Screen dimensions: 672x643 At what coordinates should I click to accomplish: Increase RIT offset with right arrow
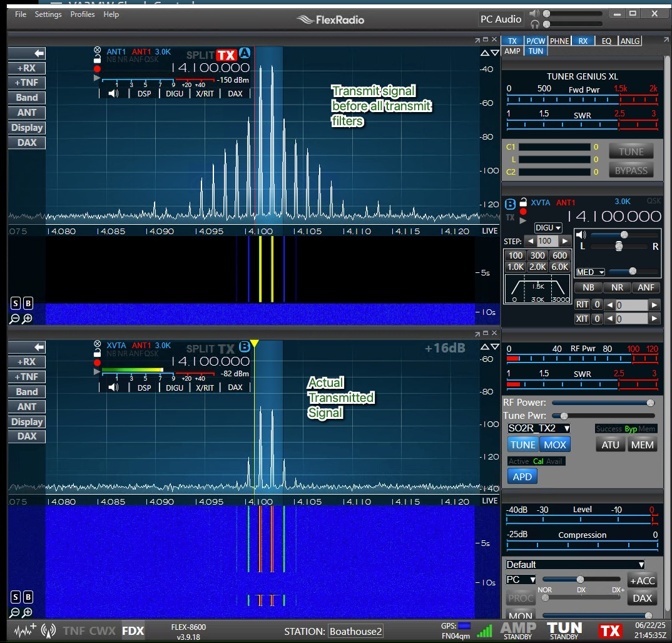click(654, 305)
